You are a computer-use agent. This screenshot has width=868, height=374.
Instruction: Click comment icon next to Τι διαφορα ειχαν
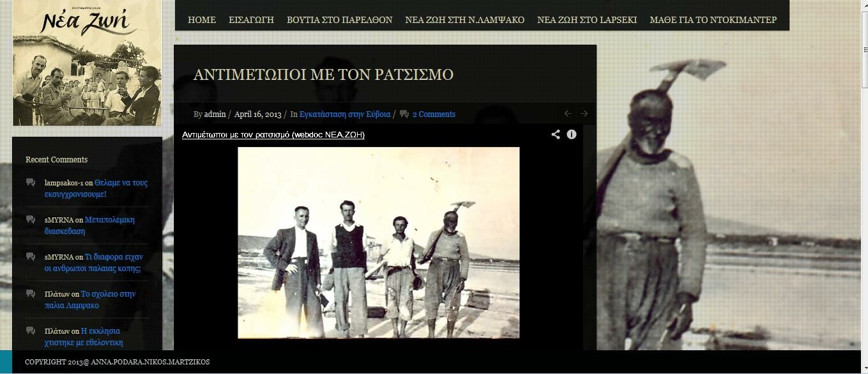31,257
